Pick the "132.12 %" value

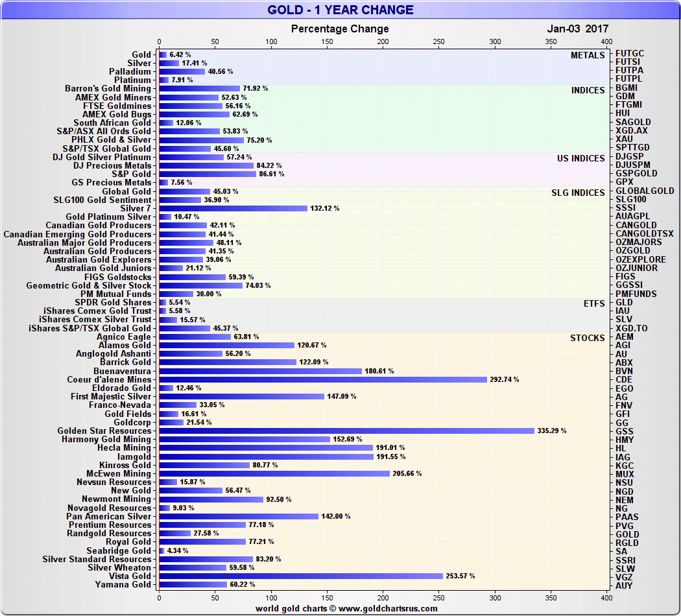pos(324,208)
